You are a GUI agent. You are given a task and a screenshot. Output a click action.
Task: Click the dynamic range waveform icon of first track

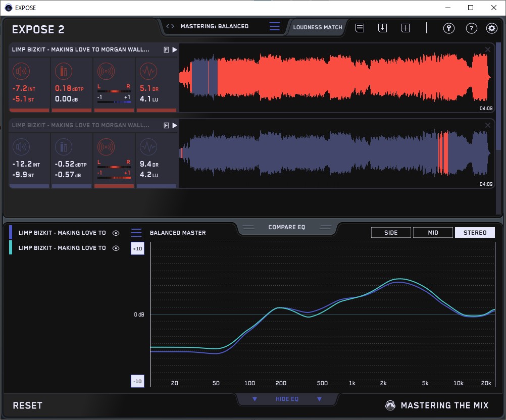147,72
